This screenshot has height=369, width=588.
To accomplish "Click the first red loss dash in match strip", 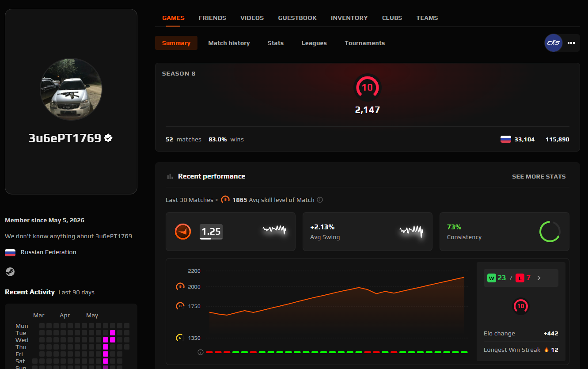I will click(x=209, y=352).
